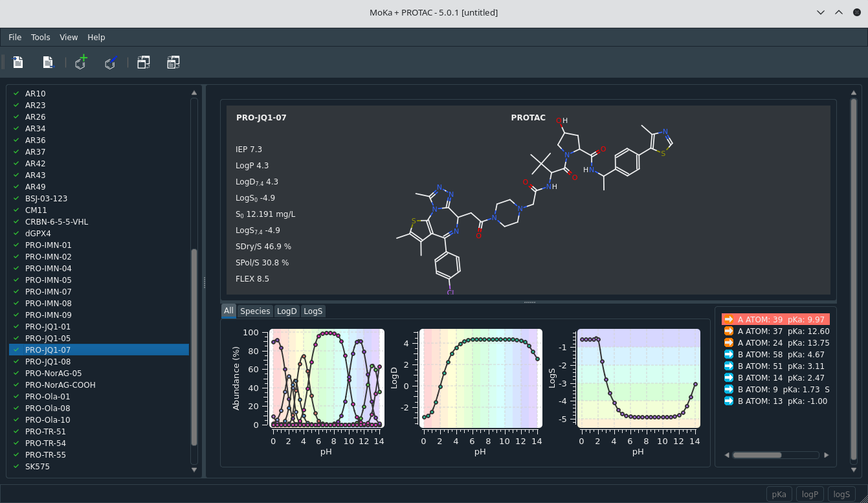Switch to the LogS tab

[313, 311]
